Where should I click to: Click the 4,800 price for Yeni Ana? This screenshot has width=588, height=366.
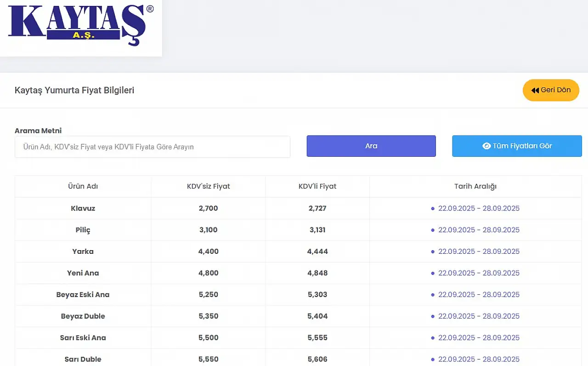(x=209, y=273)
